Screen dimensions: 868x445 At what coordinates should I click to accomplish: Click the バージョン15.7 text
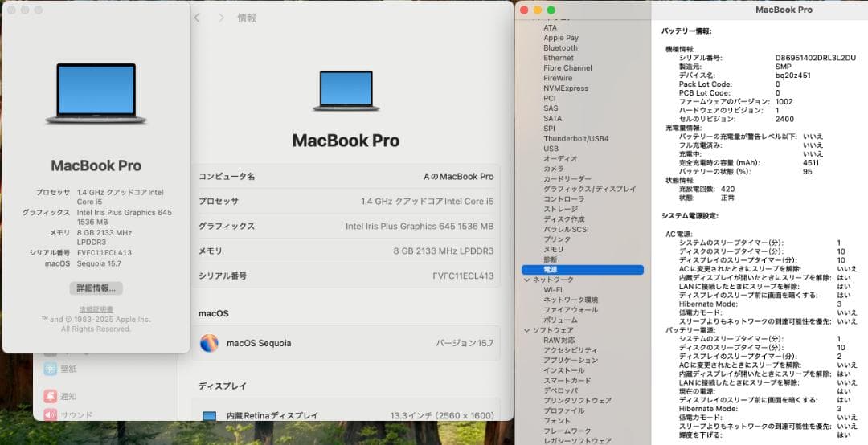(x=465, y=343)
